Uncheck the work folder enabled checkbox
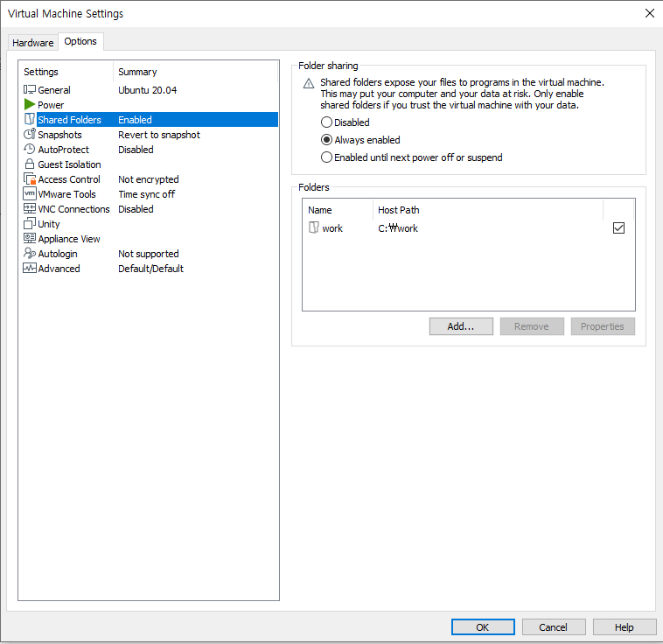The image size is (663, 644). pos(618,228)
